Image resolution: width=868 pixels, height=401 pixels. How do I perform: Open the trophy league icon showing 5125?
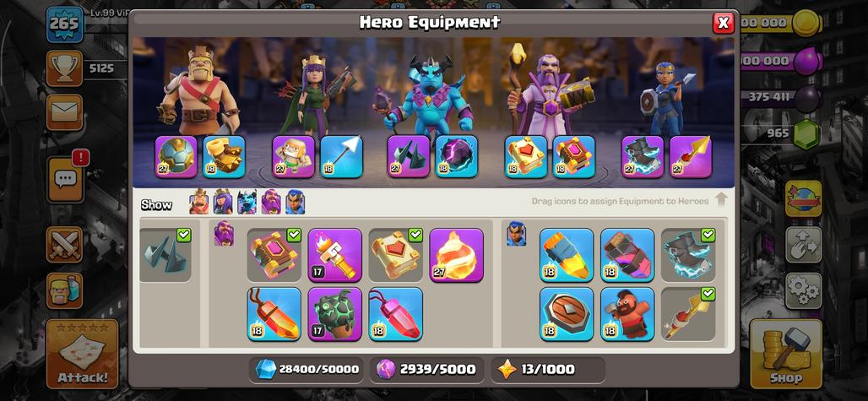(x=65, y=68)
